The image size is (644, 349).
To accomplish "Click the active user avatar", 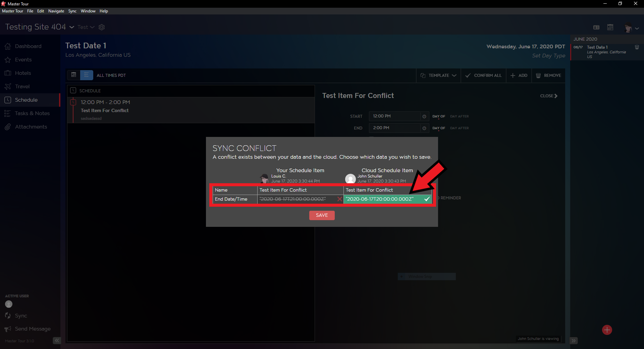I will click(x=9, y=304).
